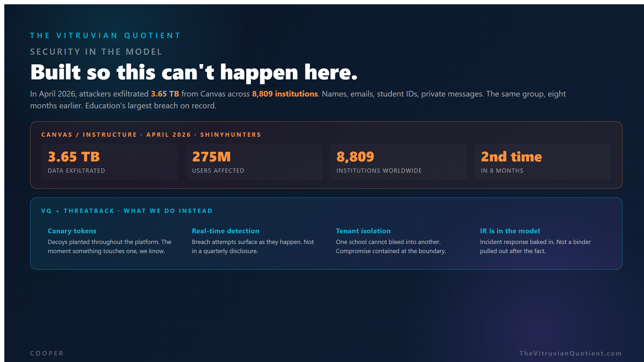
Task: Click the 'COOPER' footer label
Action: 47,353
